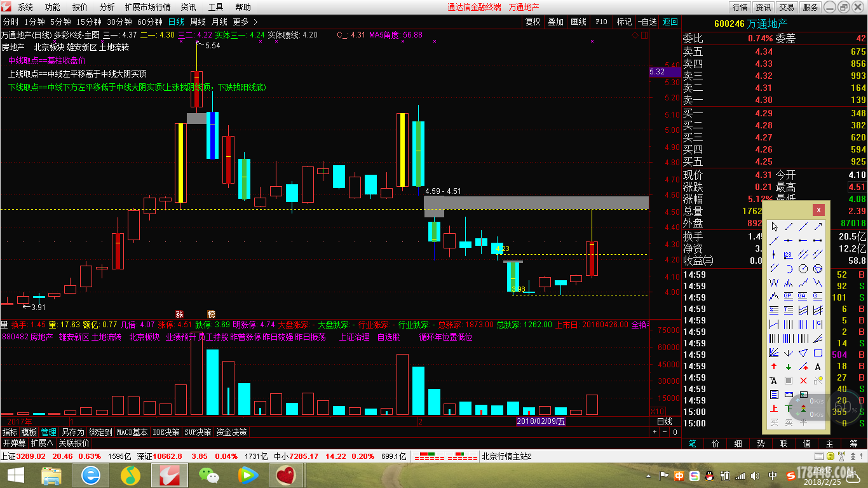Click the 交易 trading button

[787, 7]
